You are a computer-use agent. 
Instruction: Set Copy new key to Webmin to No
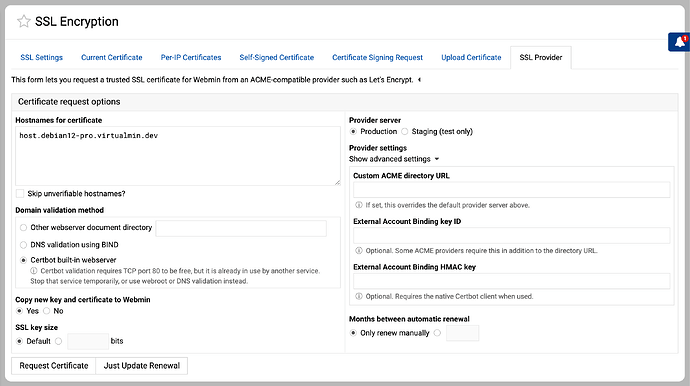(47, 311)
